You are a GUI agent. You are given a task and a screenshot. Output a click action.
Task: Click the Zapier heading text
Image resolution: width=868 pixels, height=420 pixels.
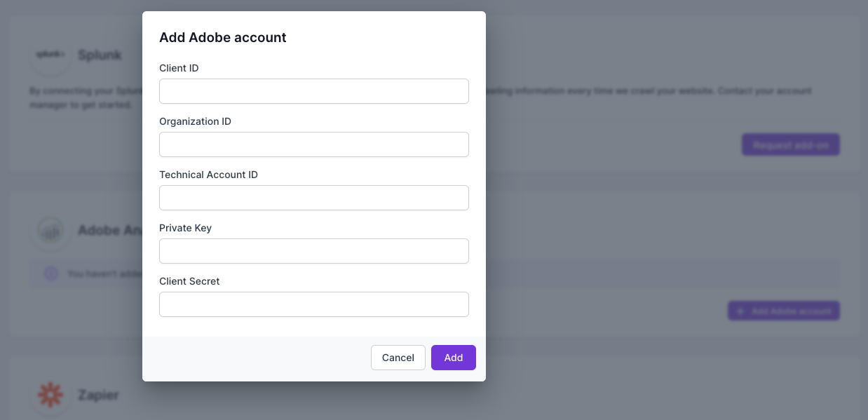pyautogui.click(x=98, y=395)
